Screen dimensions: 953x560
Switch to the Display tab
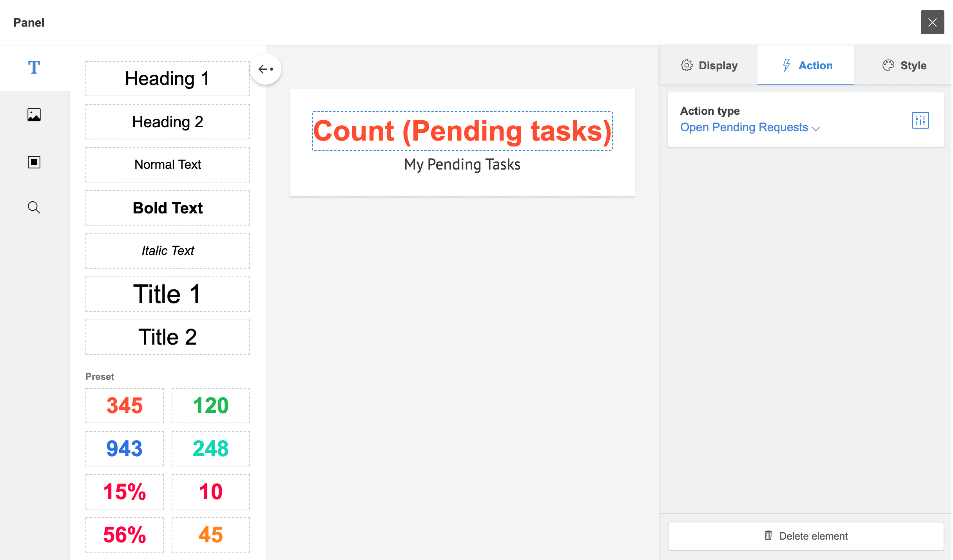[709, 65]
